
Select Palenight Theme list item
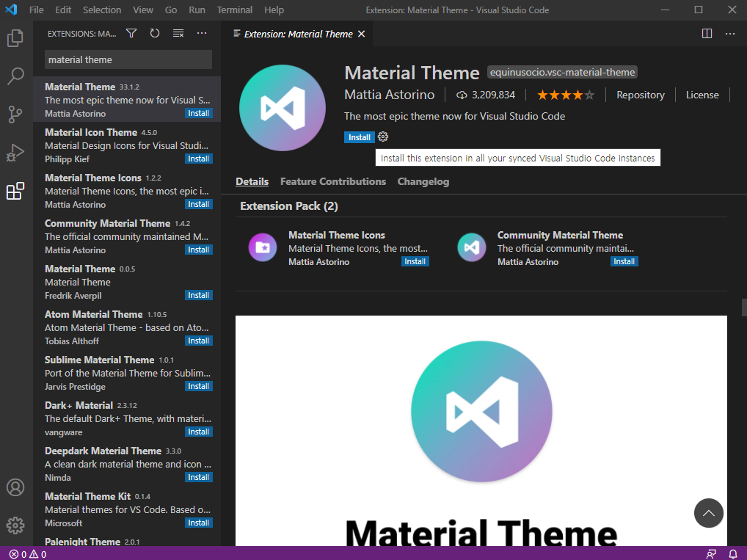127,542
